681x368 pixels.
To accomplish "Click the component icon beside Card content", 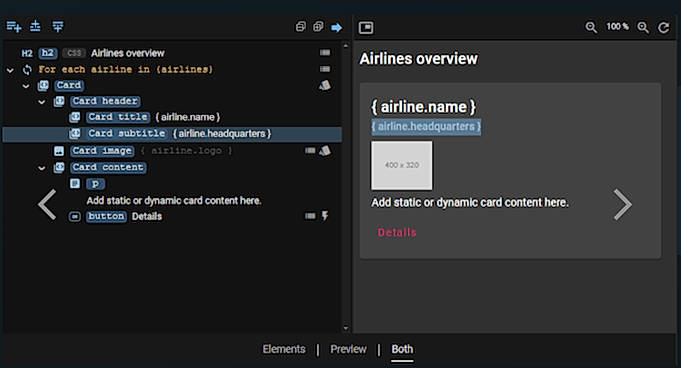I will point(59,167).
